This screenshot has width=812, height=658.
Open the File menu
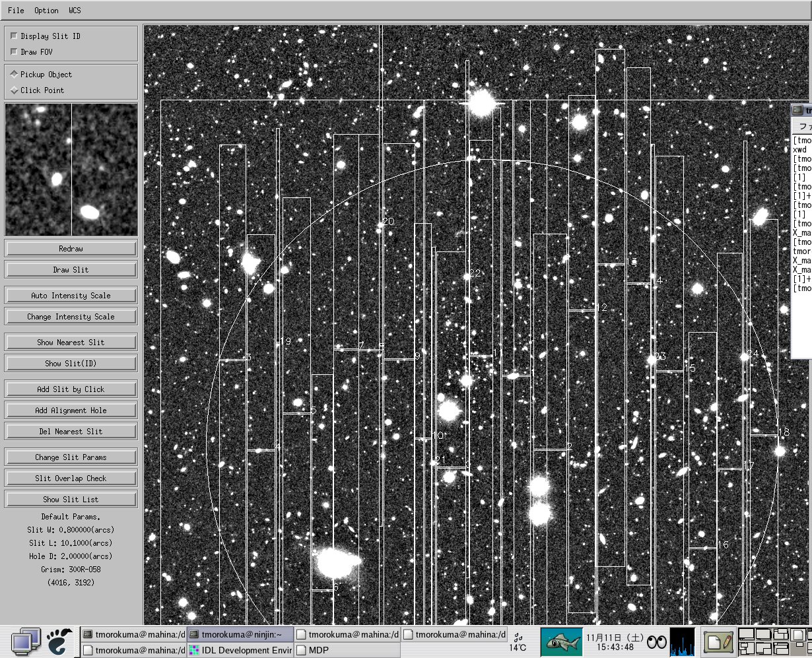(x=16, y=11)
